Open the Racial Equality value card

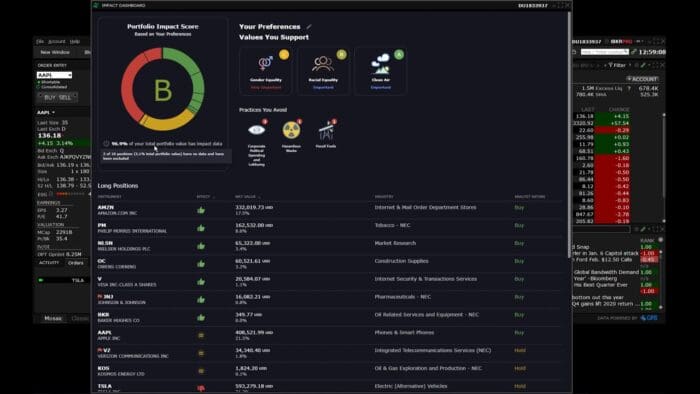[323, 71]
